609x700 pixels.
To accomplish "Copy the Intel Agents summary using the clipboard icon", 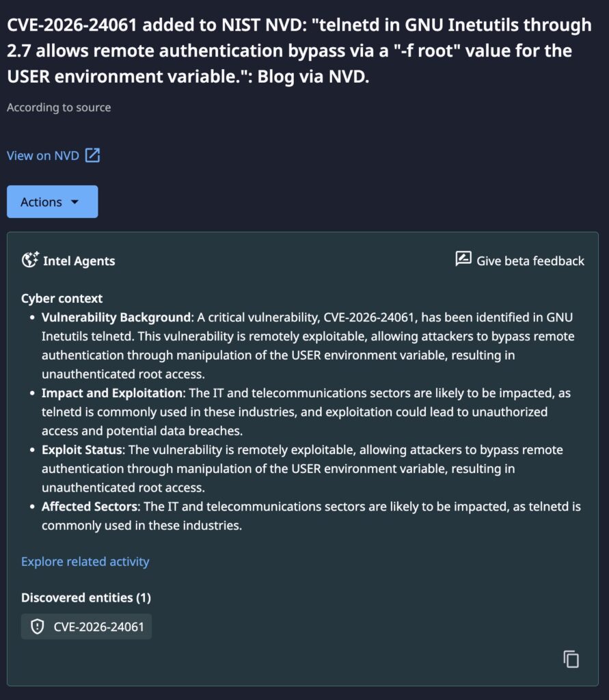I will coord(571,659).
